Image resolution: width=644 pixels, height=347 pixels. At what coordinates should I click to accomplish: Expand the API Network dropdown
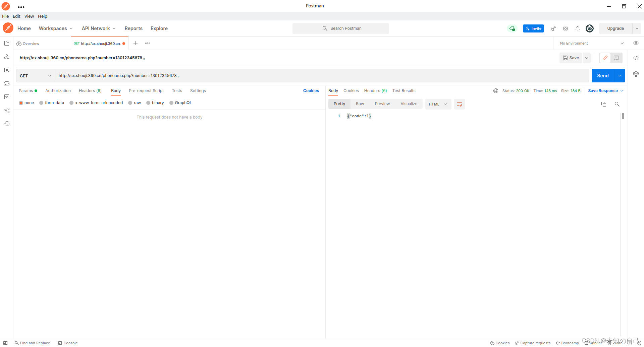click(x=99, y=28)
